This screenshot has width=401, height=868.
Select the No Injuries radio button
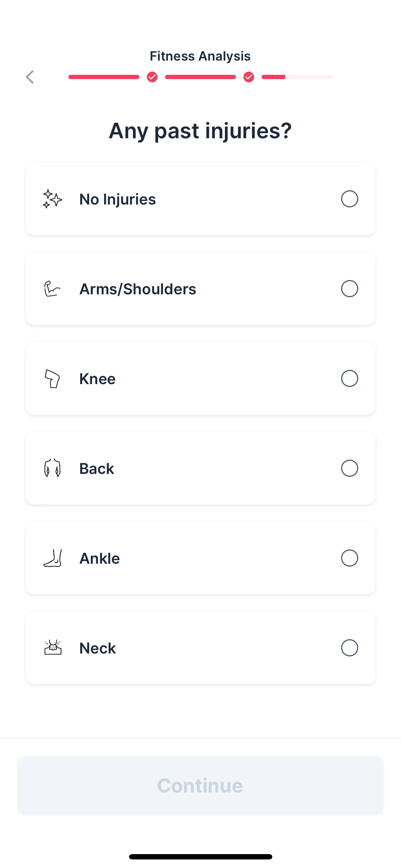349,199
